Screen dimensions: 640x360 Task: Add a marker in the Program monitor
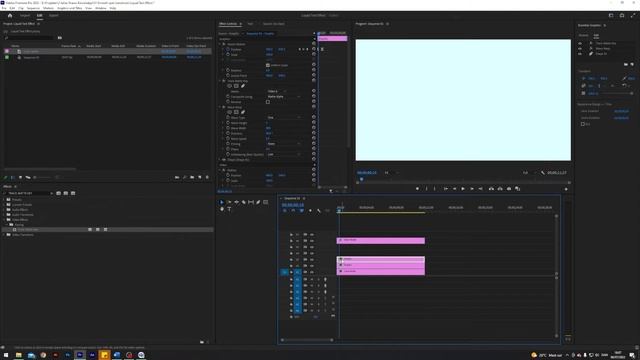417,189
